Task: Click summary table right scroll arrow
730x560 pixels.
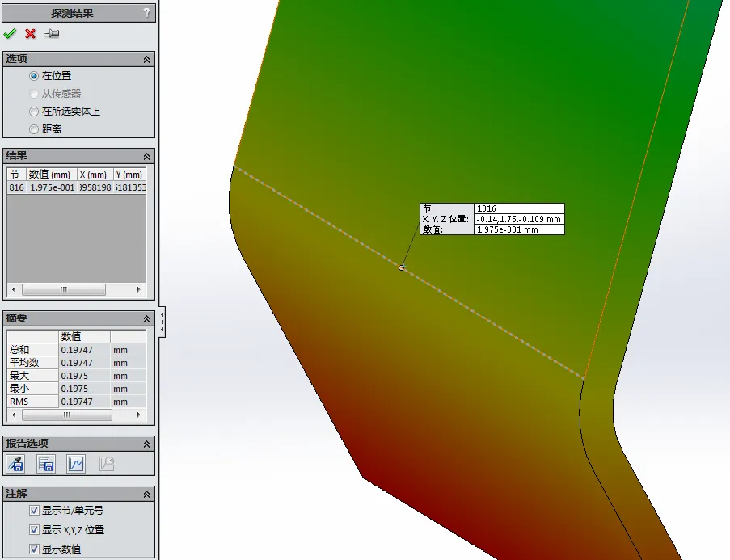Action: [139, 415]
